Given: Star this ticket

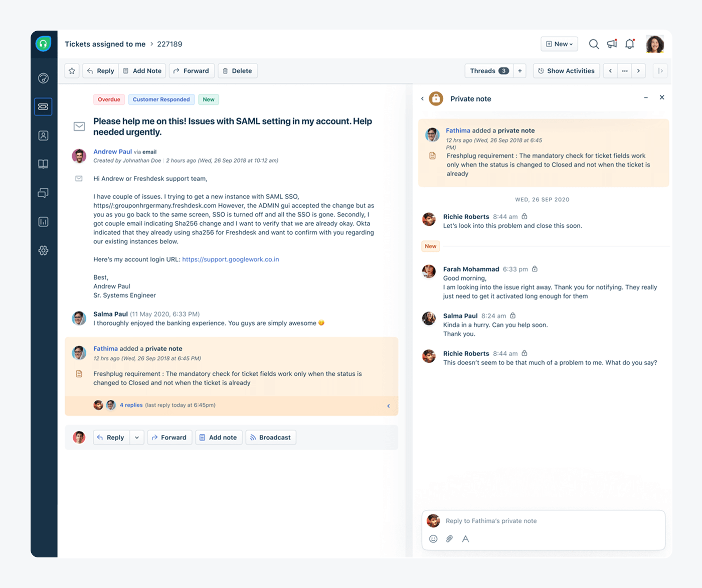Looking at the screenshot, I should point(72,71).
